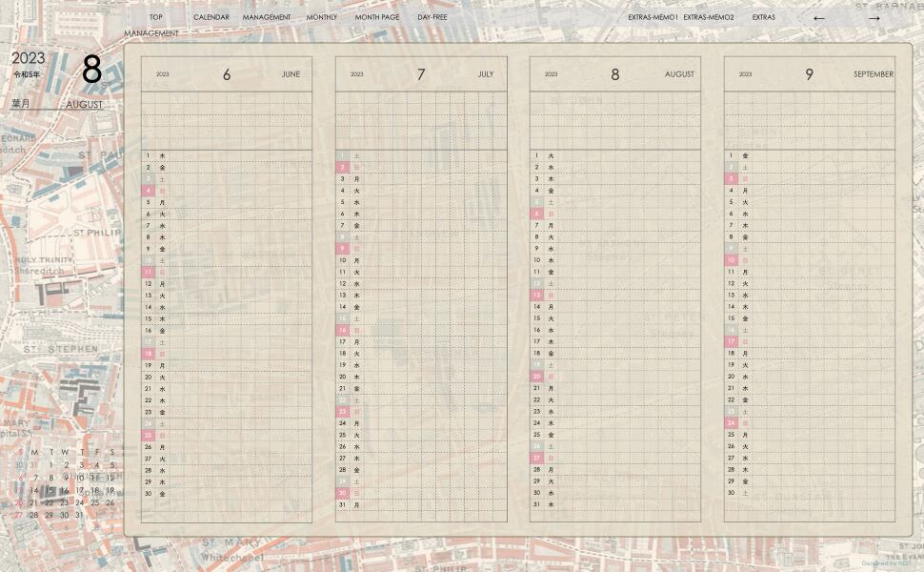The width and height of the screenshot is (924, 572).
Task: Click the left arrow to go back
Action: 818,18
